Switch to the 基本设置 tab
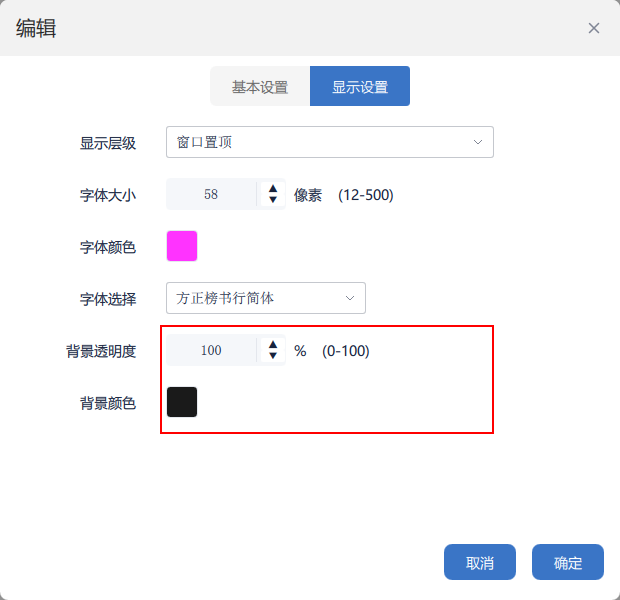 [x=260, y=87]
